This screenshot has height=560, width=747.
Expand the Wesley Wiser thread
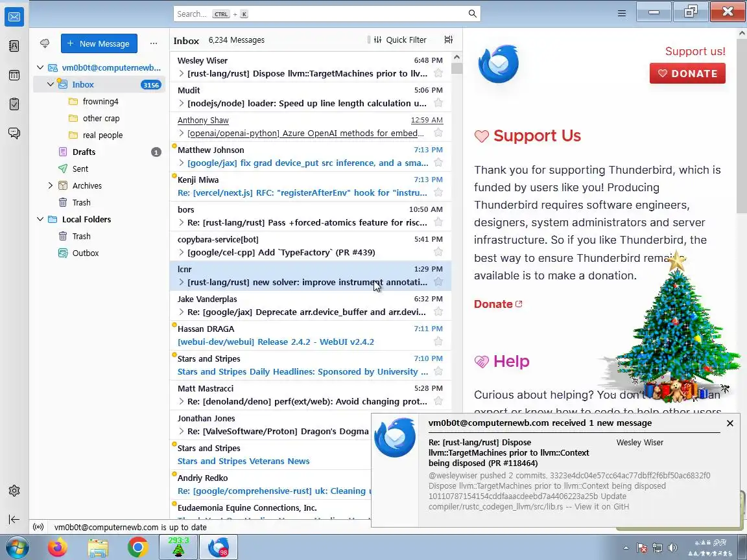coord(181,73)
